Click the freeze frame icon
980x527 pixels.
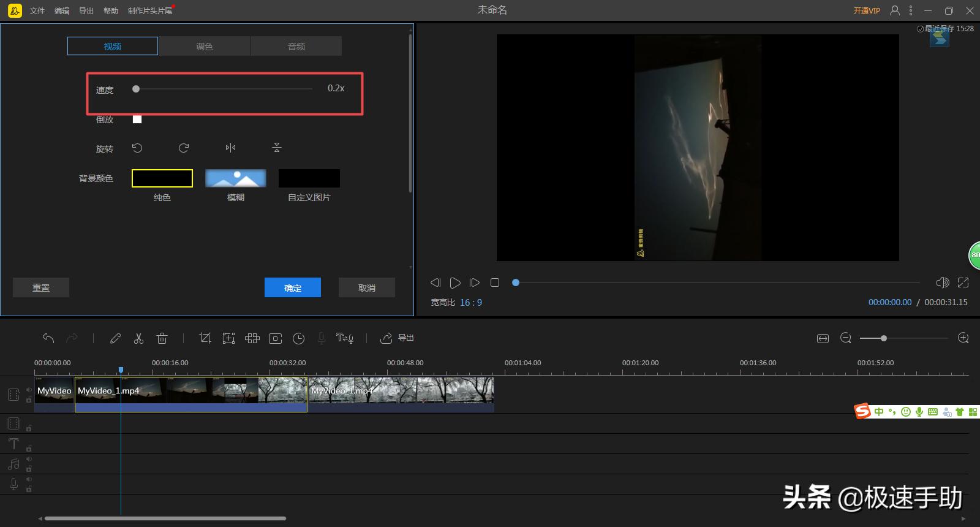276,338
